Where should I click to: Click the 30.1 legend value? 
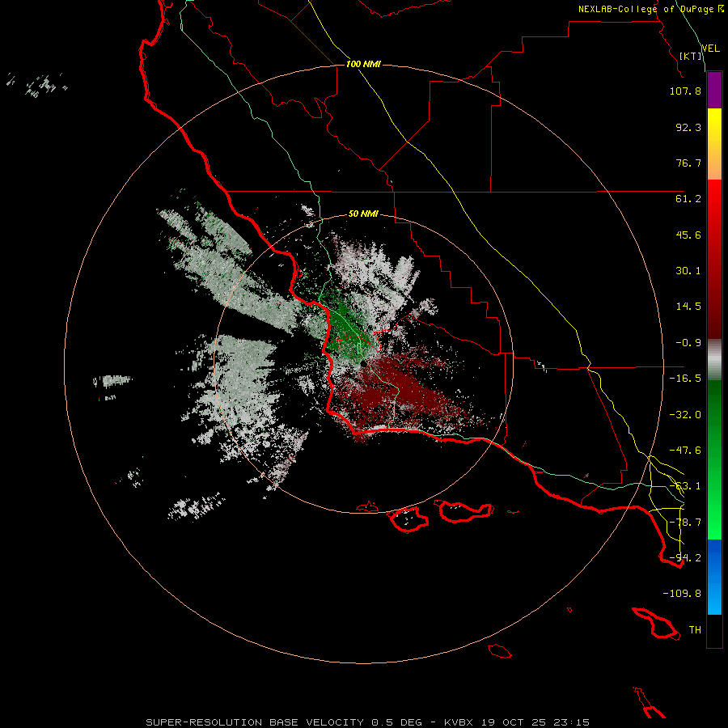tap(688, 271)
